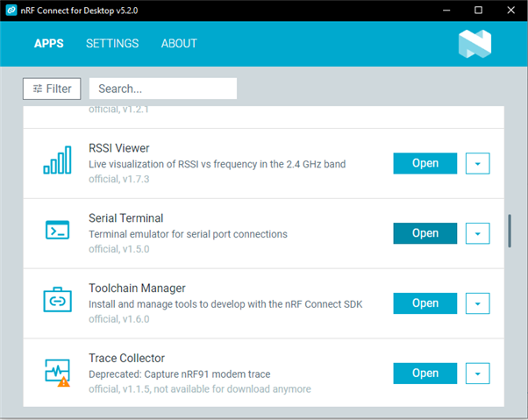
Task: Click the Nordic Semiconductor logo
Action: click(474, 44)
